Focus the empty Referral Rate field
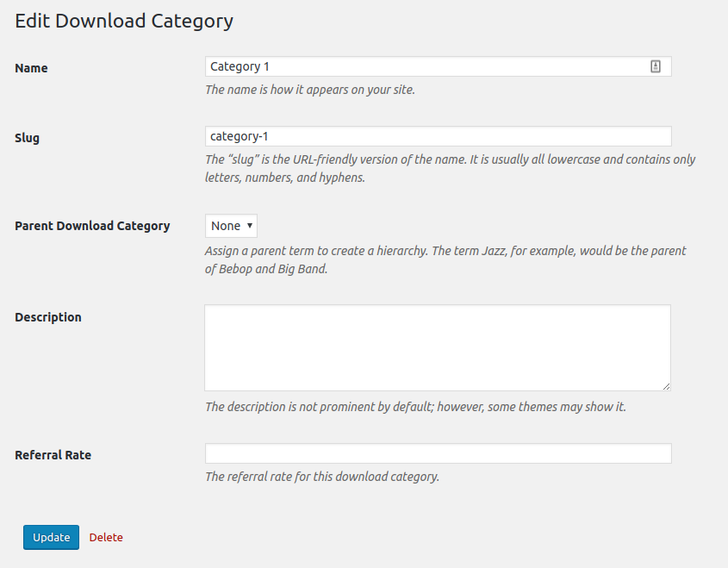 (x=438, y=453)
